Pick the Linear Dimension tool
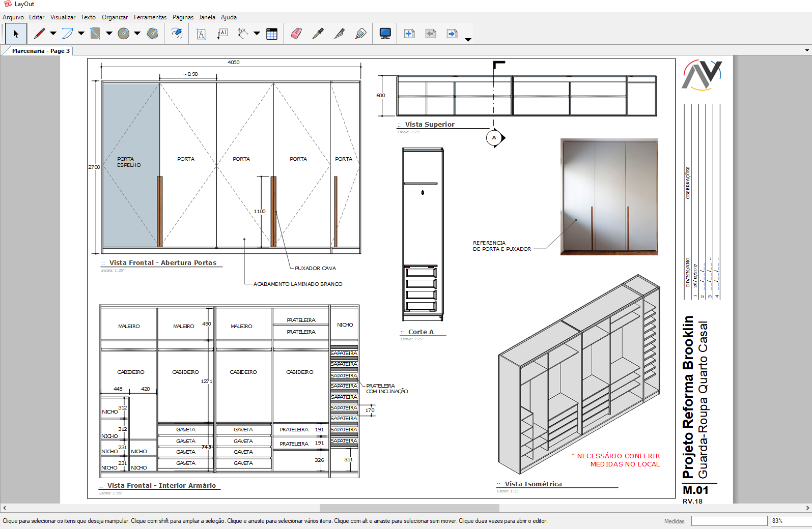This screenshot has height=529, width=812. pyautogui.click(x=243, y=34)
